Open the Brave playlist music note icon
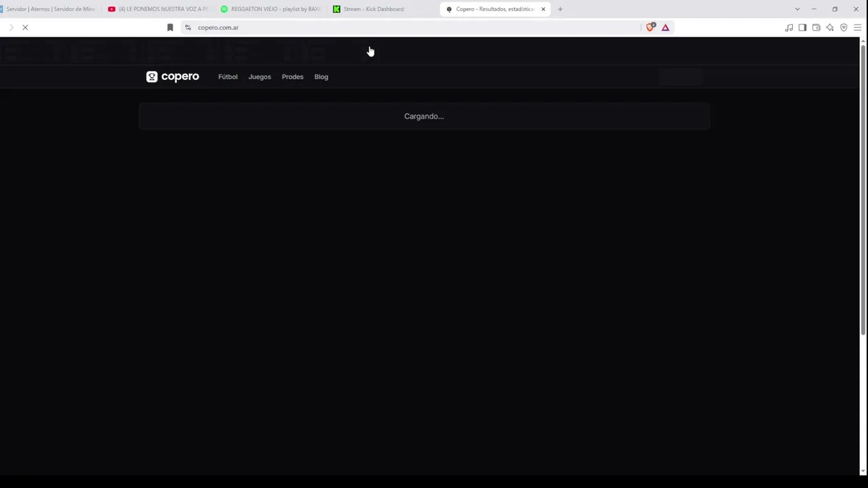This screenshot has width=868, height=488. [789, 28]
